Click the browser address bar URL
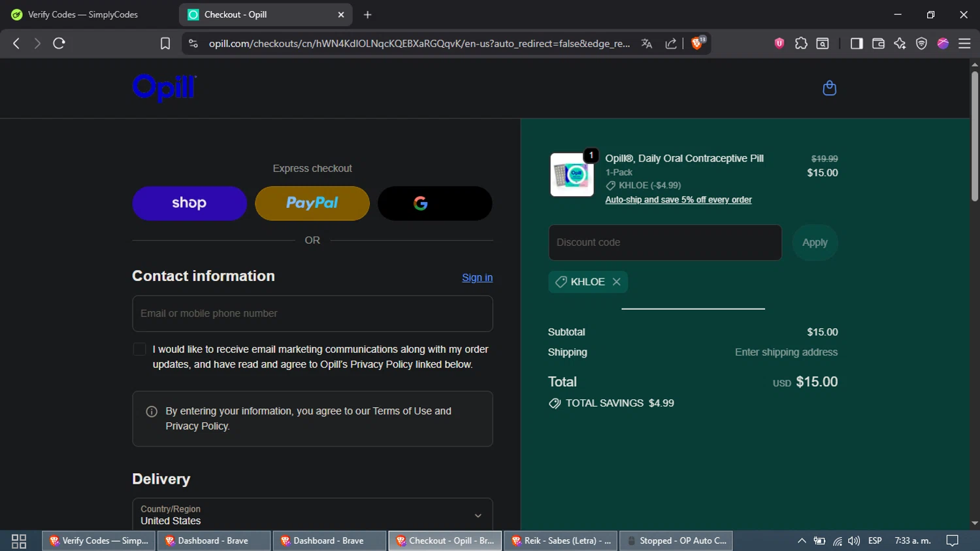This screenshot has width=980, height=551. tap(419, 43)
